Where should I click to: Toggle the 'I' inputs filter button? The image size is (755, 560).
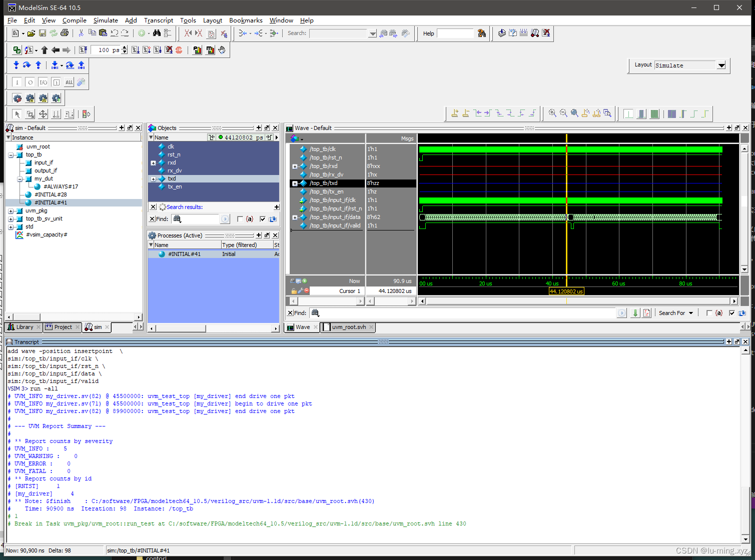[17, 82]
